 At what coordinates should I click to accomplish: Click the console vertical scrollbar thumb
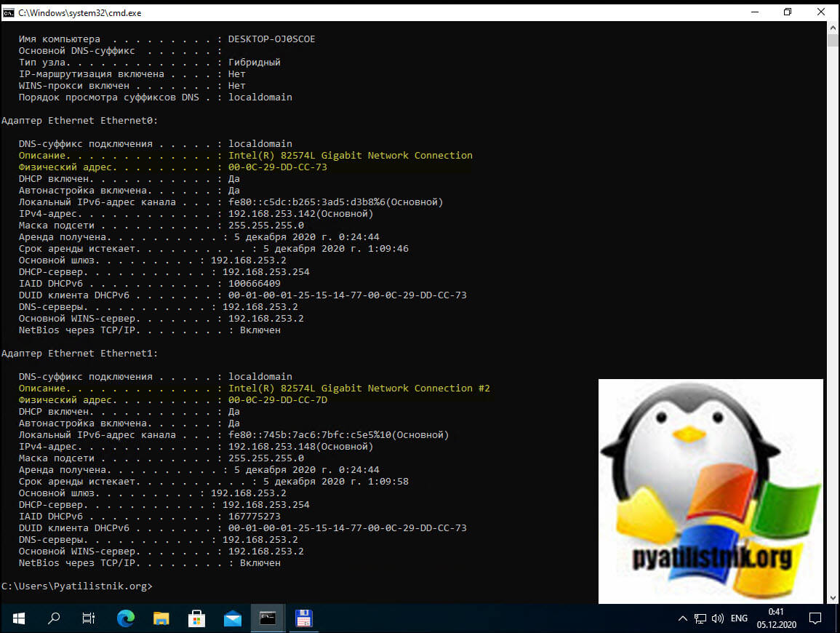point(833,40)
